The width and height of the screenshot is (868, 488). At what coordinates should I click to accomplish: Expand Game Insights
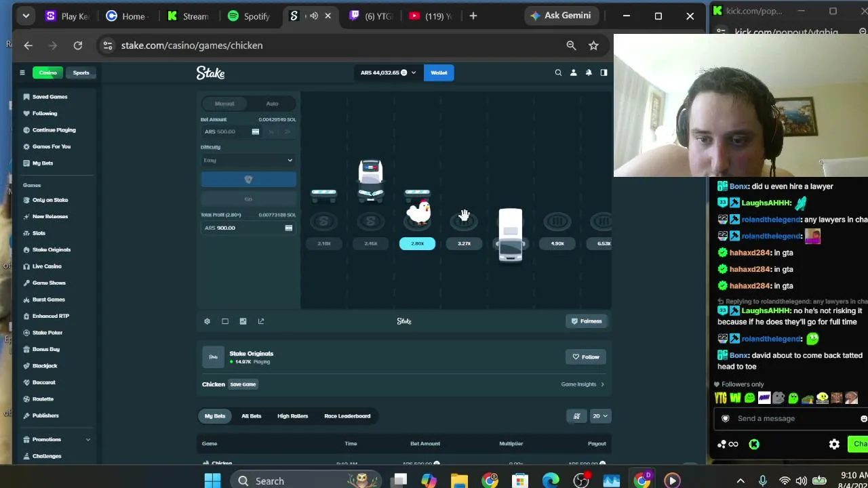tap(583, 384)
